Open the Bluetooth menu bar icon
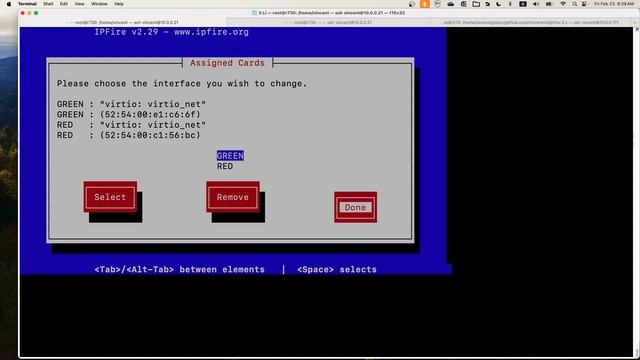This screenshot has height=360, width=640. pos(510,4)
